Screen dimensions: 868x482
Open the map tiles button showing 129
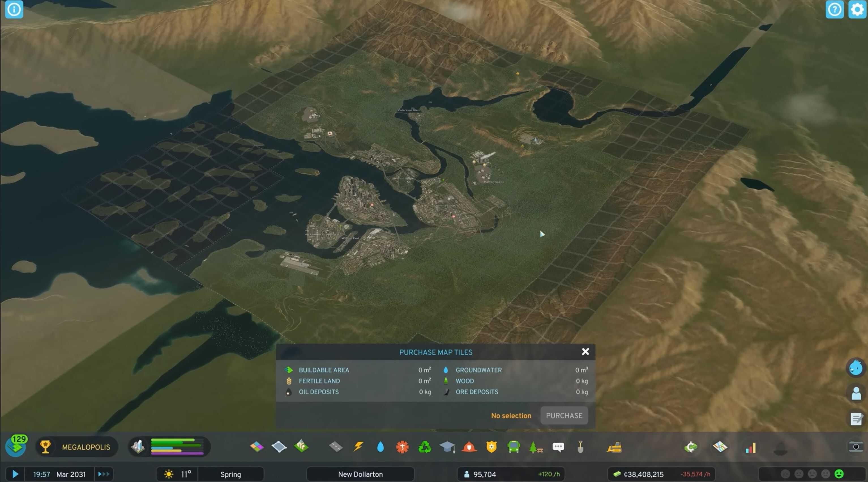pyautogui.click(x=16, y=446)
